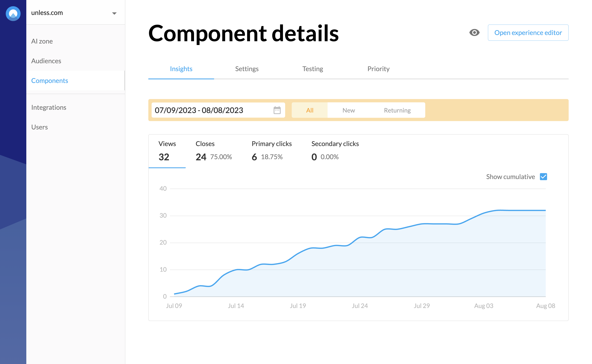Switch to the Settings tab
This screenshot has height=364, width=592.
click(247, 69)
